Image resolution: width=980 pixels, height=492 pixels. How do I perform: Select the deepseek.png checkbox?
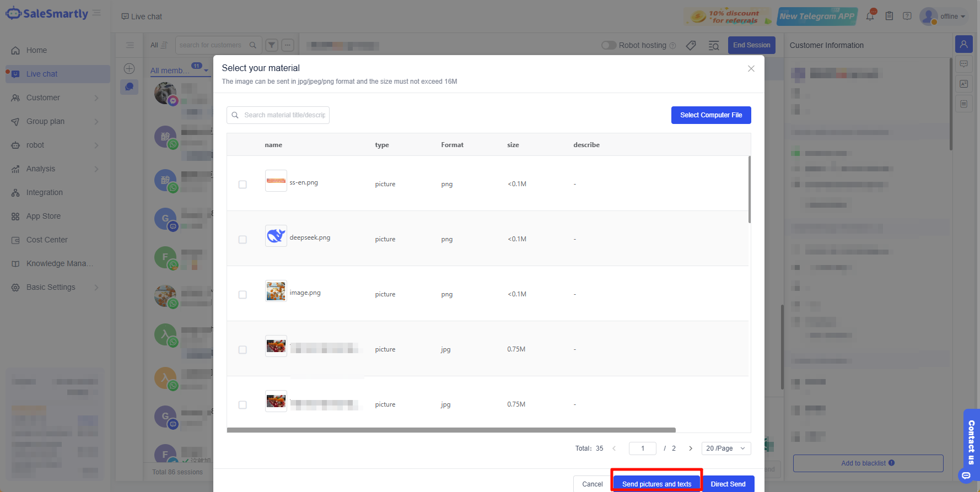(x=243, y=240)
